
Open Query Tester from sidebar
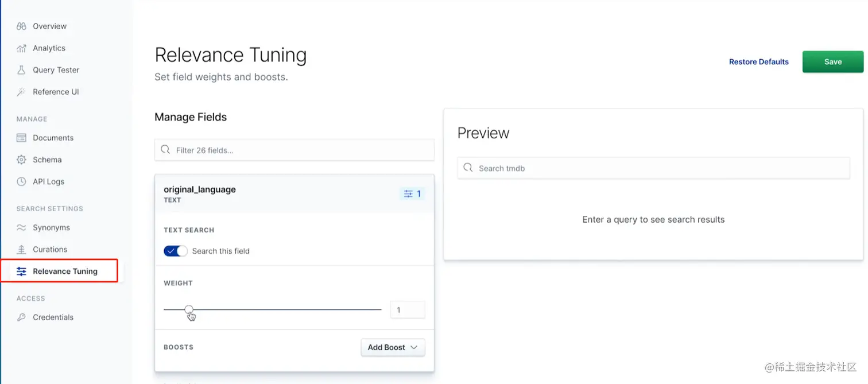tap(56, 70)
